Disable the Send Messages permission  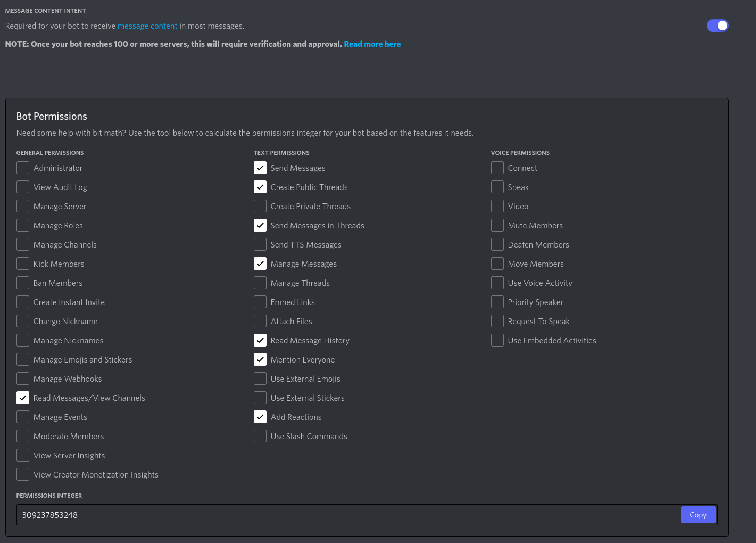click(260, 168)
